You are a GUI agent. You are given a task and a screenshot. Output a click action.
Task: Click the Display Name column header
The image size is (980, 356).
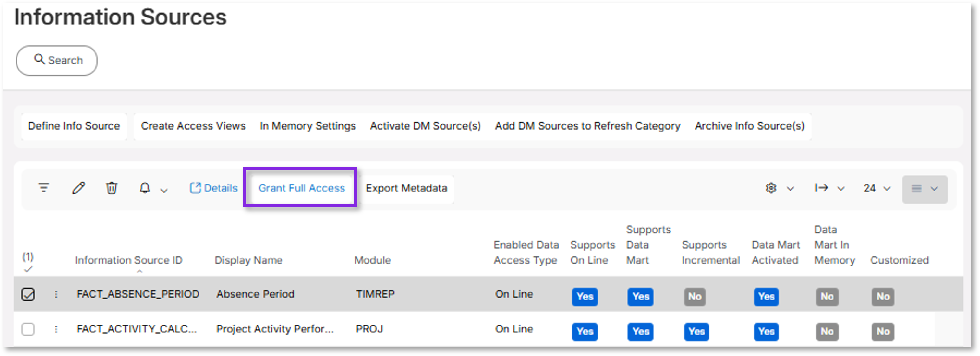[248, 260]
